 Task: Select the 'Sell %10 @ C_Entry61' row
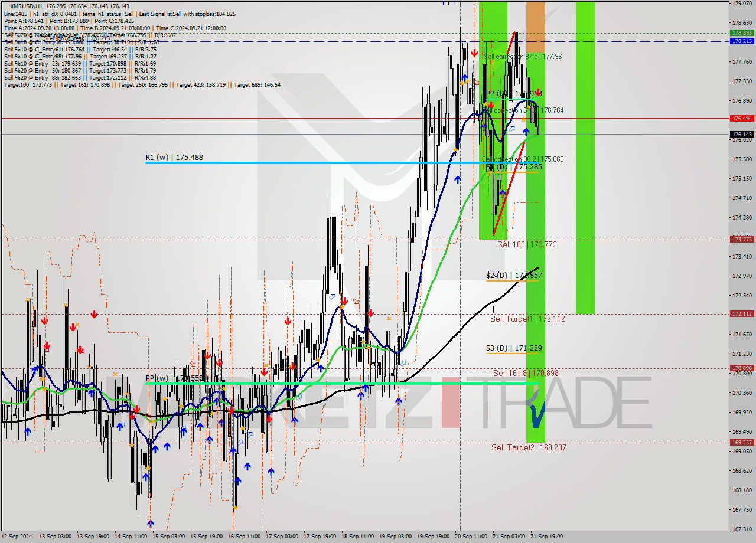point(80,50)
